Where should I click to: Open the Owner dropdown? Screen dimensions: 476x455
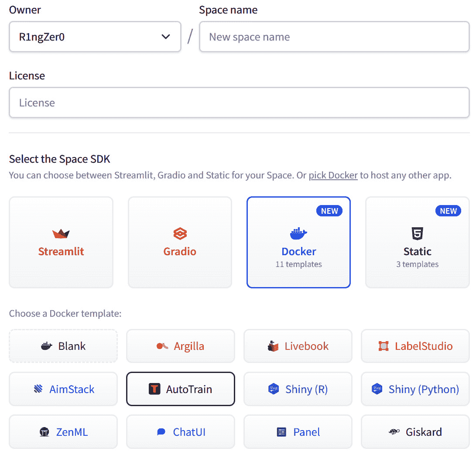tap(95, 37)
